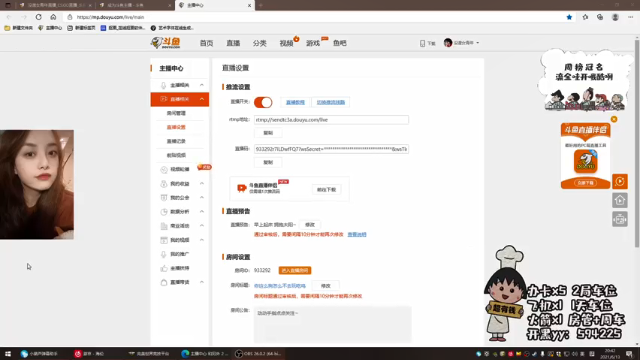The width and height of the screenshot is (640, 360).
Task: Click the microphone icon in the first sidebar row
Action: coord(163,85)
